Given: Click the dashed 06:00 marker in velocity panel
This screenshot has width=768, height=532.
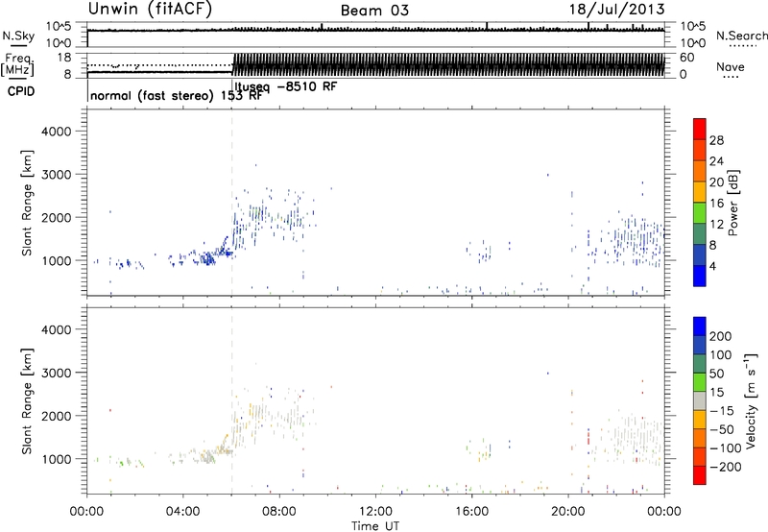Looking at the screenshot, I should click(x=231, y=400).
